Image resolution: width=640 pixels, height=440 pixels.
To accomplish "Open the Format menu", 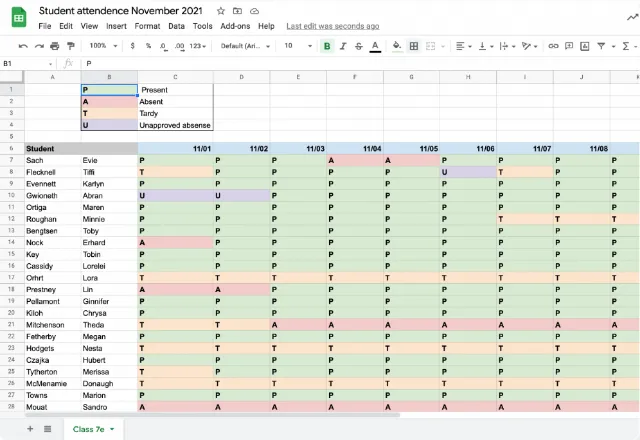I will (x=147, y=26).
